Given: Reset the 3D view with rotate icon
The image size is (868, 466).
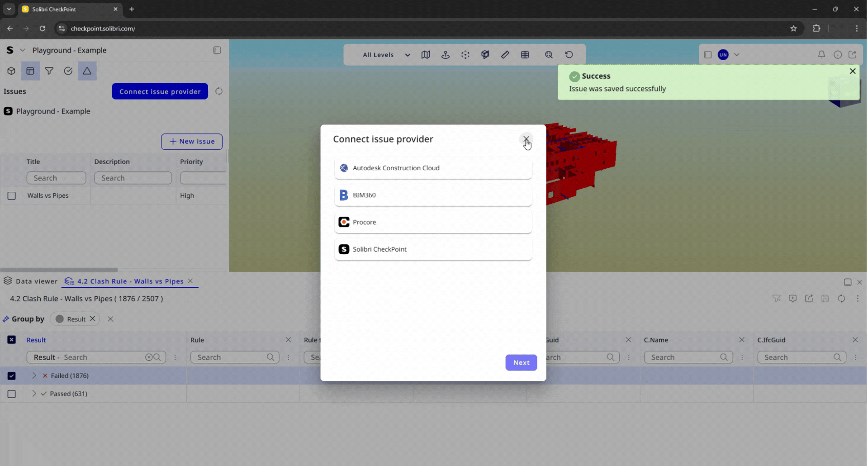Looking at the screenshot, I should click(x=569, y=55).
